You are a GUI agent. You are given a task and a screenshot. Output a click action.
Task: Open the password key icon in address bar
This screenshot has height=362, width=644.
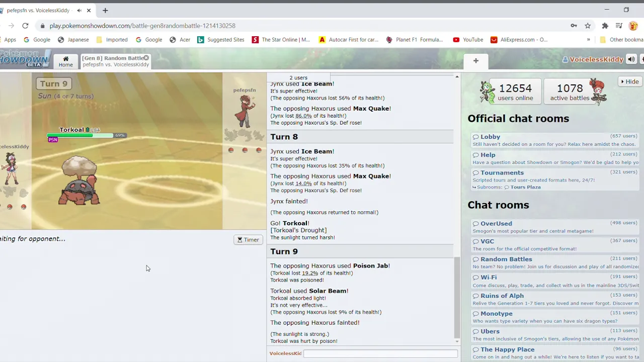(x=574, y=26)
